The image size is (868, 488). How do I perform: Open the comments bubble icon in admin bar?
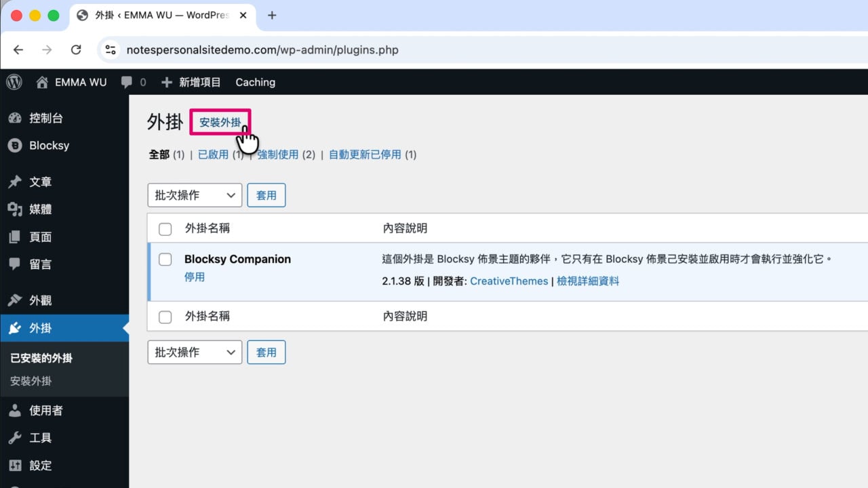tap(127, 82)
